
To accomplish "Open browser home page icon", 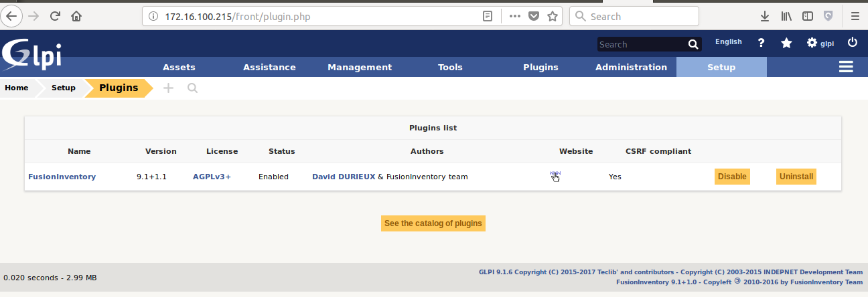I will tap(76, 16).
